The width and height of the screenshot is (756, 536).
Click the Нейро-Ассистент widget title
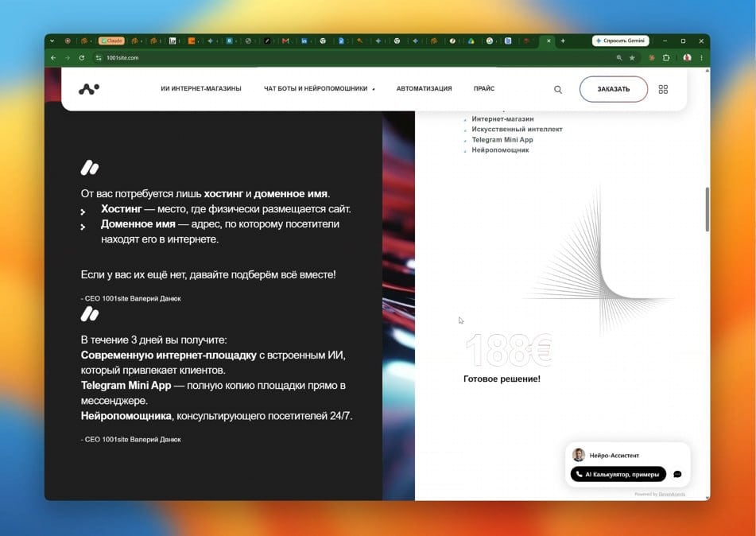[614, 456]
